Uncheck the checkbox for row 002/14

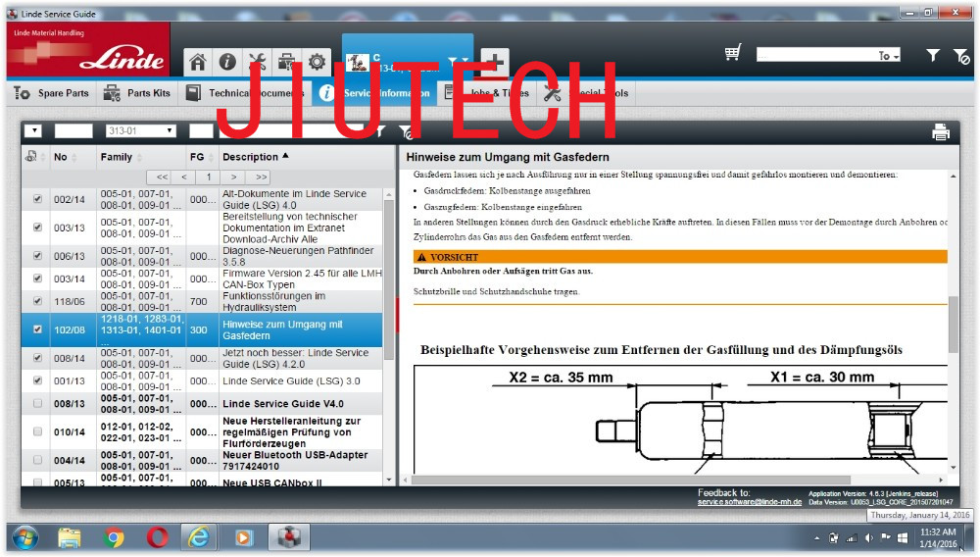(38, 199)
